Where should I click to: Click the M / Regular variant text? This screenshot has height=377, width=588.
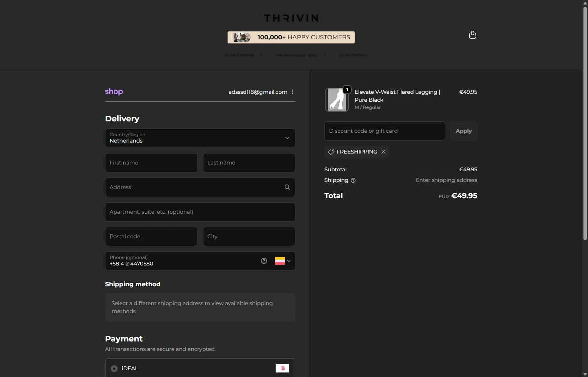tap(368, 107)
